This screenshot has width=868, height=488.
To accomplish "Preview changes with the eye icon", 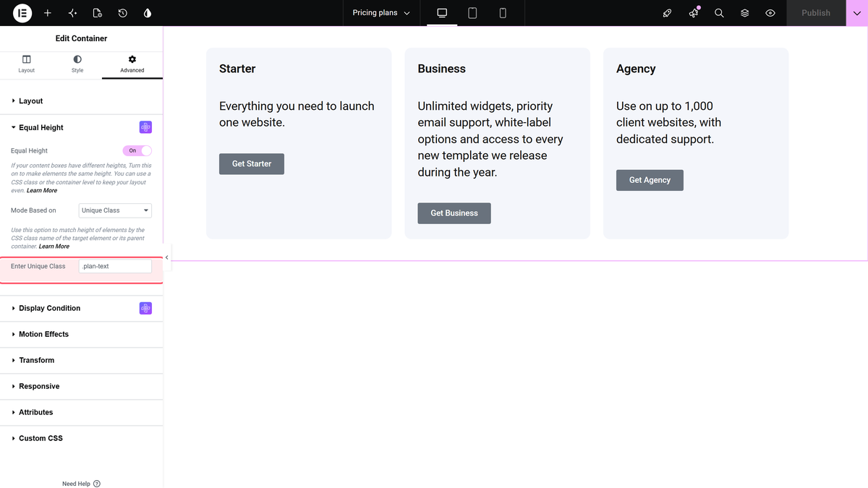I will pyautogui.click(x=770, y=13).
